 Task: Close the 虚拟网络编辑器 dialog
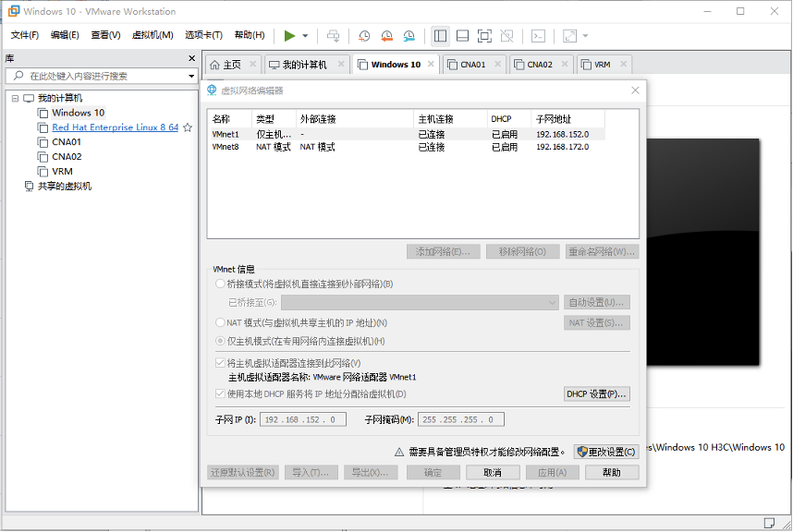coord(635,91)
